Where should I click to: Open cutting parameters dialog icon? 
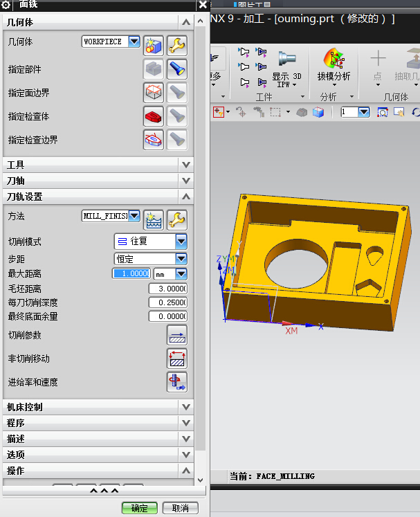coord(177,335)
